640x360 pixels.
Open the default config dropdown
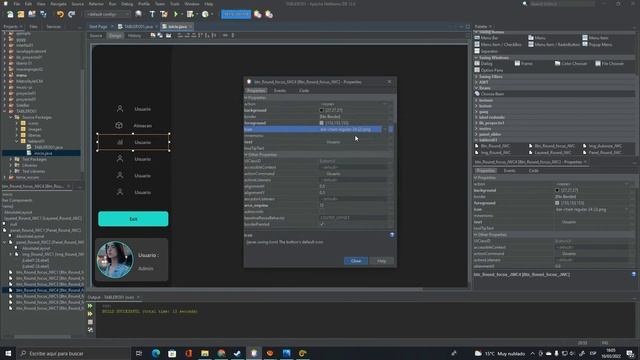pos(108,14)
